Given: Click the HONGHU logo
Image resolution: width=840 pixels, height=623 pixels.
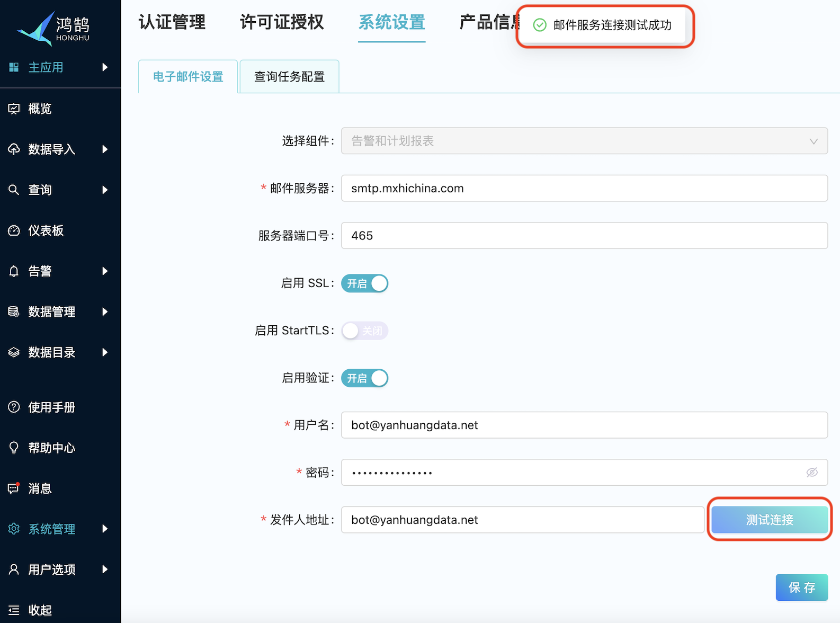Looking at the screenshot, I should [x=53, y=28].
